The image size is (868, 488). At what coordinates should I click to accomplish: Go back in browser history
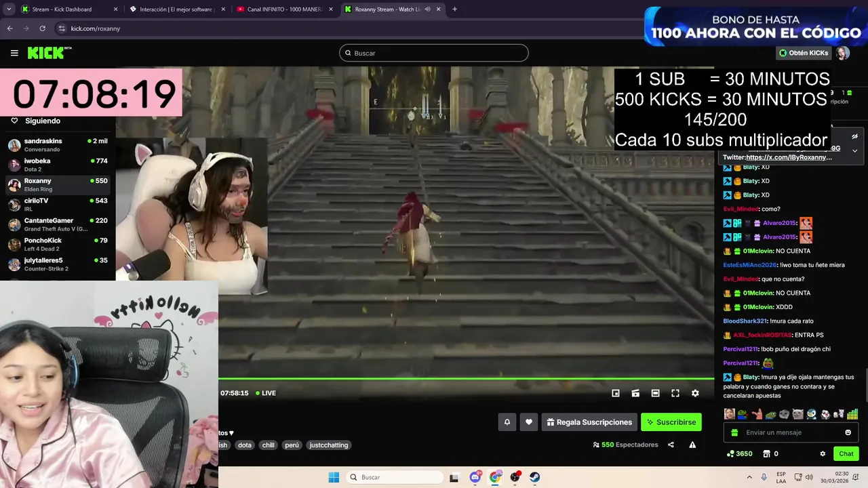(9, 28)
